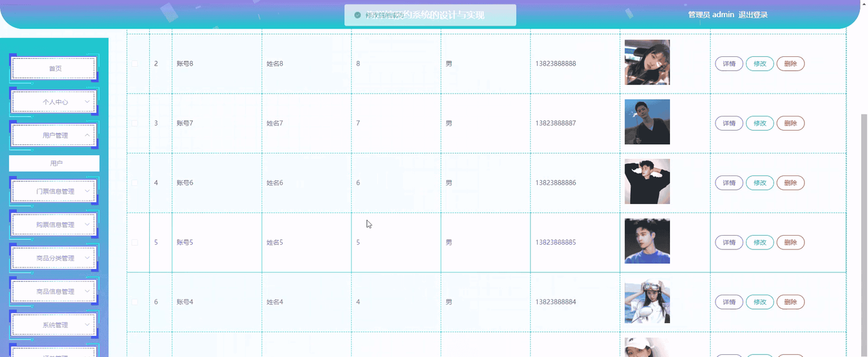Expand the 商品分类管理 menu
The image size is (868, 357).
click(54, 258)
